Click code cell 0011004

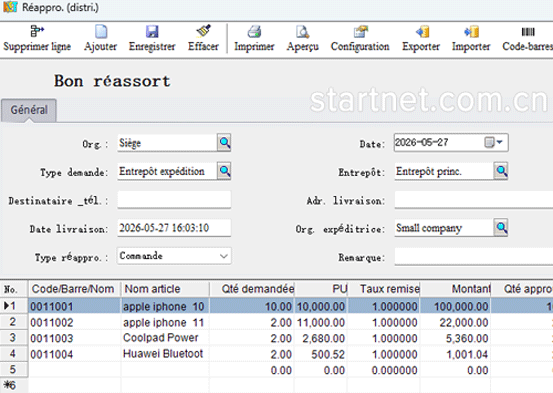click(74, 353)
